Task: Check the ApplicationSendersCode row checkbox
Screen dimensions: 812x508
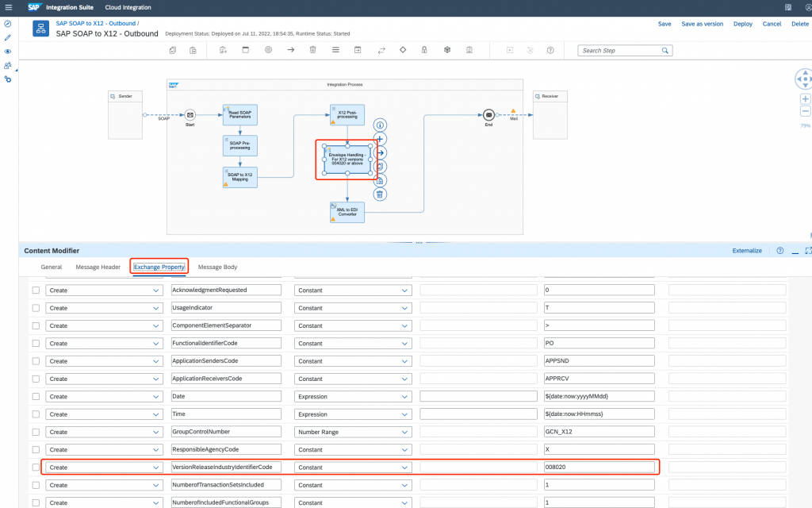Action: tap(36, 361)
